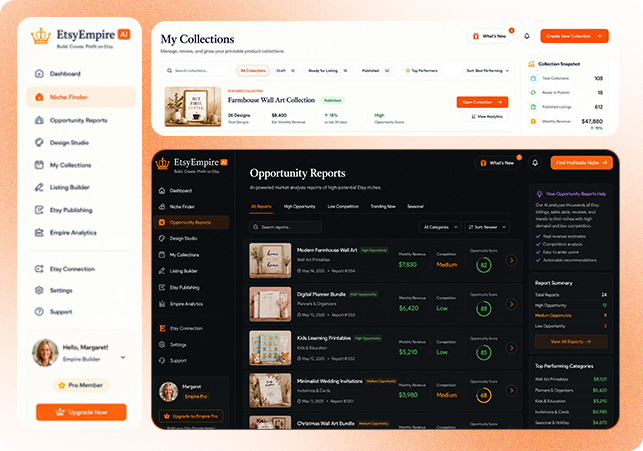
Task: Click Etsy Publishing icon in dark sidebar
Action: pyautogui.click(x=162, y=287)
